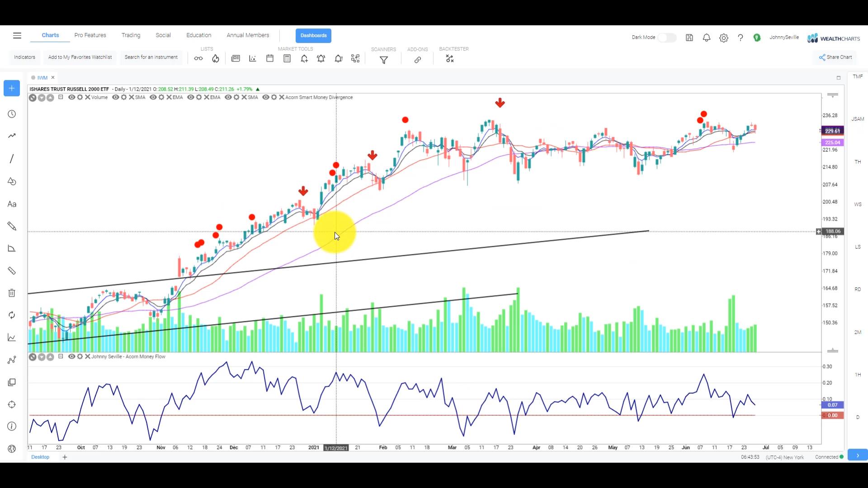868x488 pixels.
Task: Expand the right panel with the blue chevron
Action: (x=858, y=455)
